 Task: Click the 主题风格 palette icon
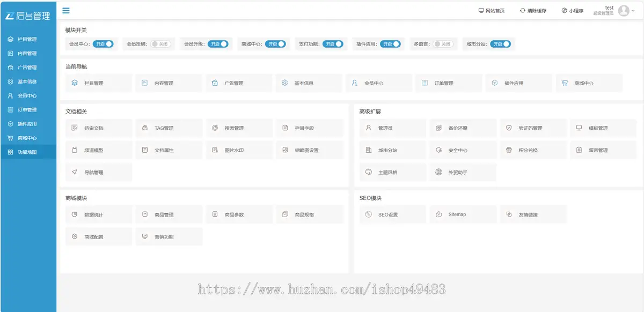click(368, 172)
